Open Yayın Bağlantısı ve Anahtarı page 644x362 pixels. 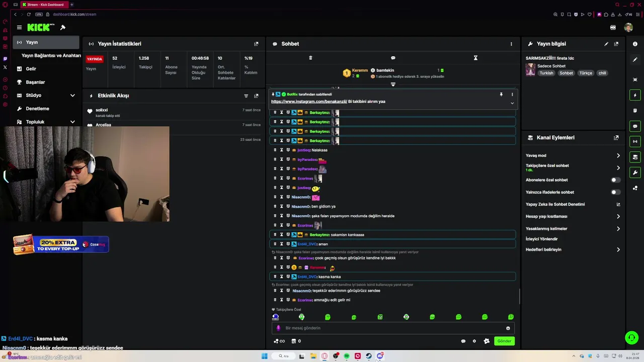[51, 56]
